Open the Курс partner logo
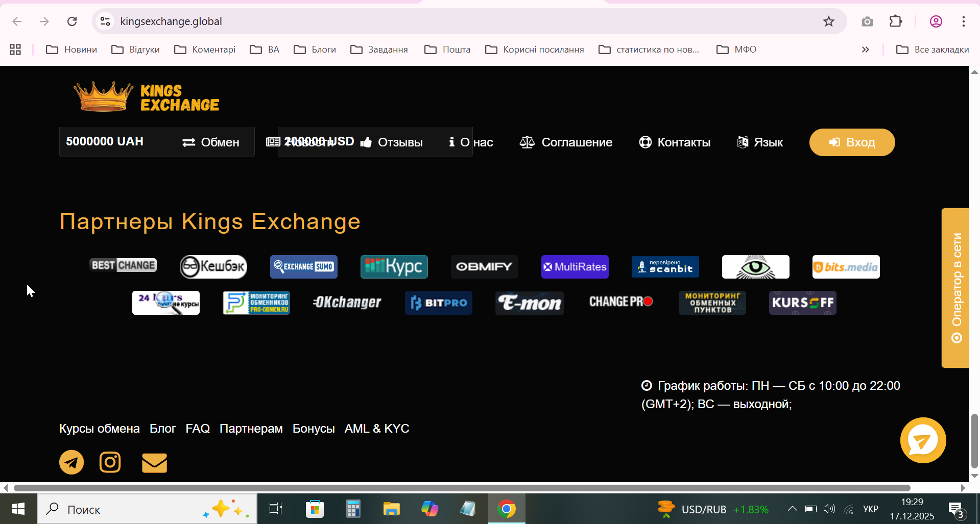Image resolution: width=980 pixels, height=524 pixels. [394, 266]
